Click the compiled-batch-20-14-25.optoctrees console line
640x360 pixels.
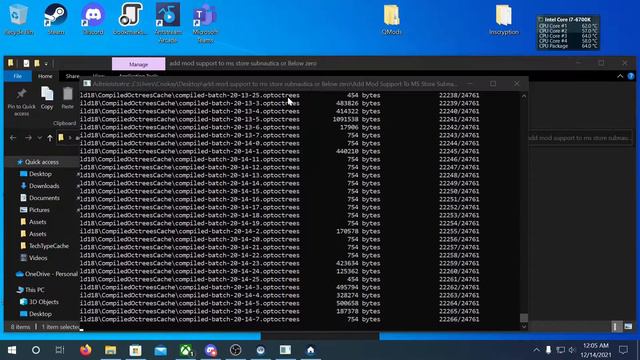coord(189,279)
